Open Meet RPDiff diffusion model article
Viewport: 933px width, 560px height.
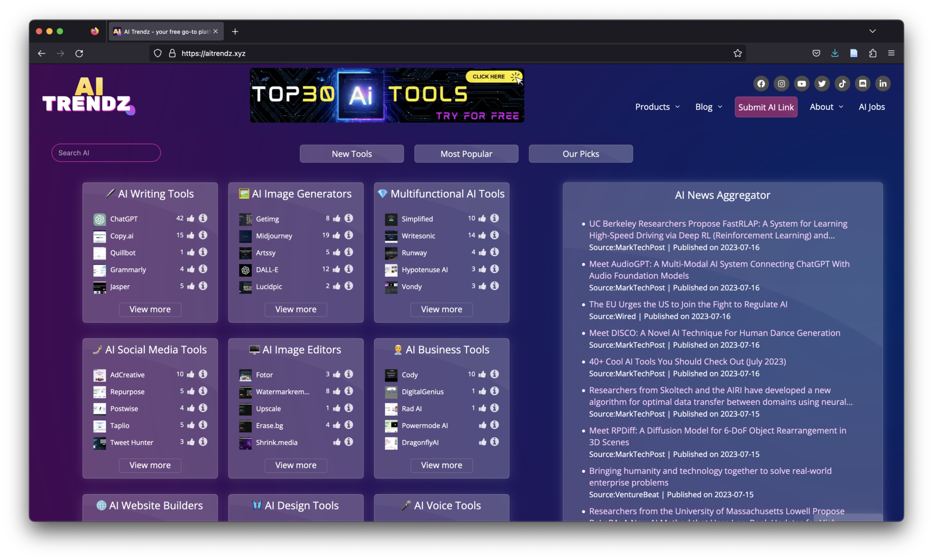(718, 437)
